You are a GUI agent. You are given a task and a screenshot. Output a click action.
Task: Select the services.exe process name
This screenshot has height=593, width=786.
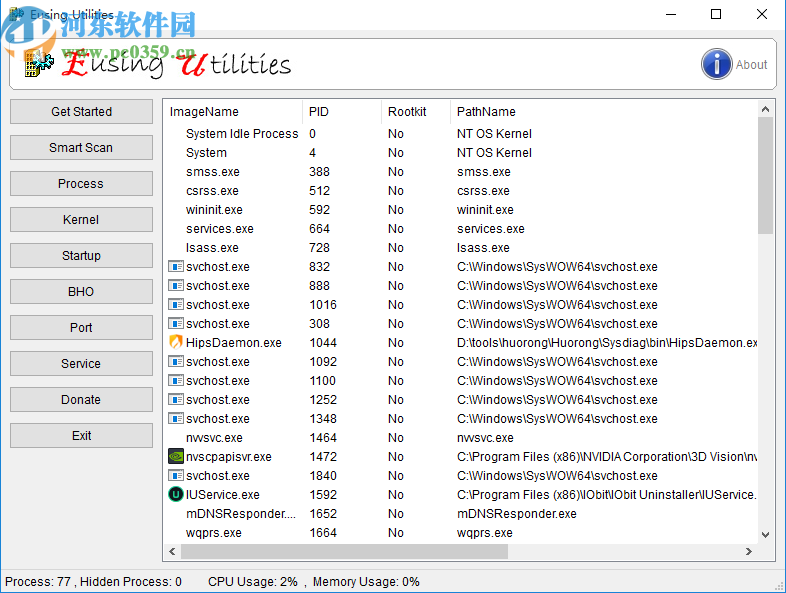point(220,229)
